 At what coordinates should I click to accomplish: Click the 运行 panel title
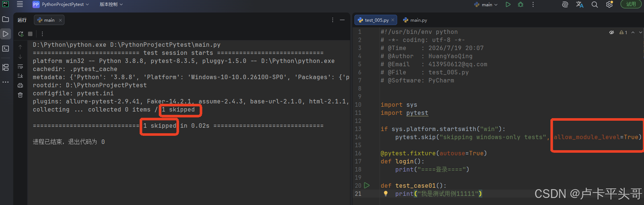[22, 20]
